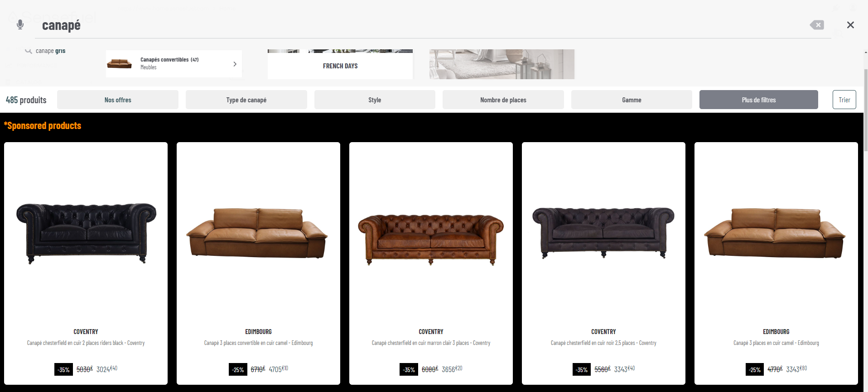This screenshot has width=868, height=392.
Task: Select the magnifier icon beside canapé gris
Action: (28, 51)
